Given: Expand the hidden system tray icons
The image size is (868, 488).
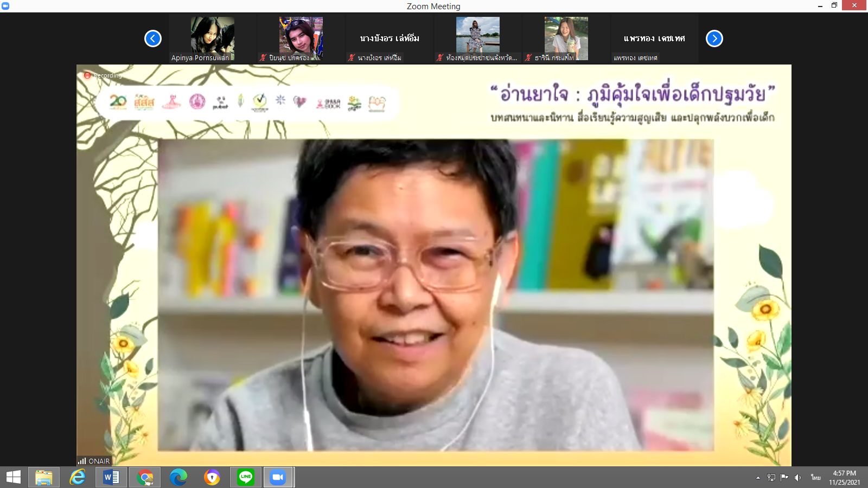Looking at the screenshot, I should 758,478.
